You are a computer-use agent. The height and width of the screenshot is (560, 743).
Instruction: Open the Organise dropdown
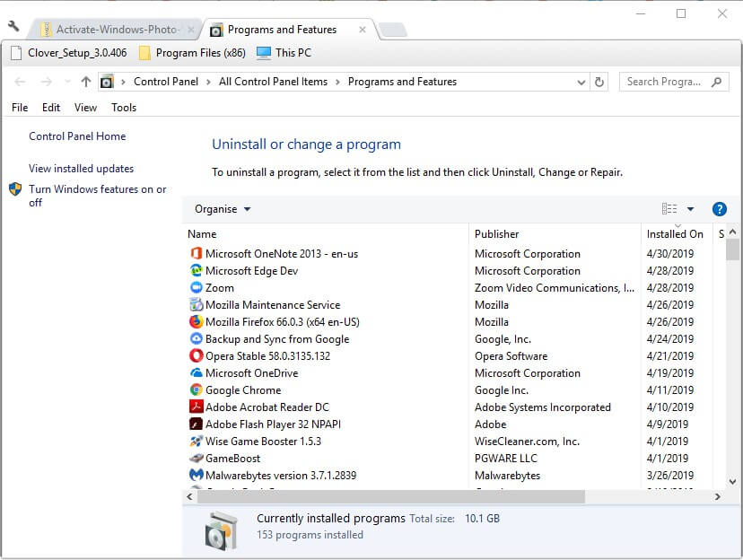click(223, 209)
